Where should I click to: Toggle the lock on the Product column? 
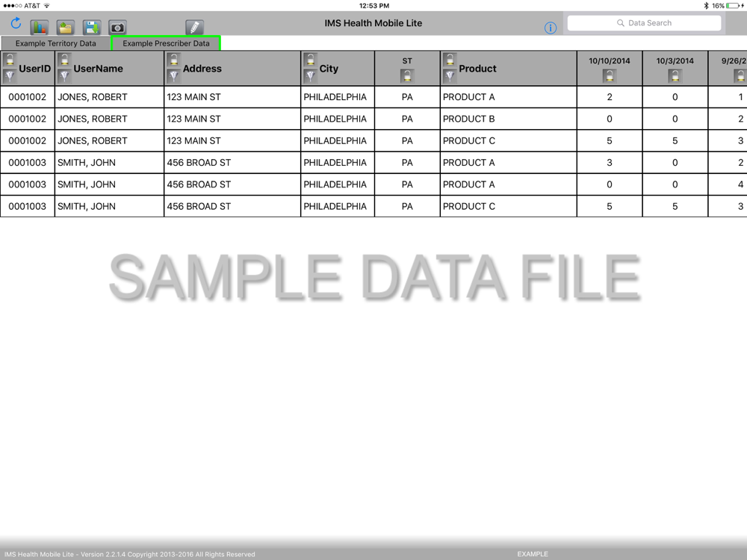[x=450, y=60]
